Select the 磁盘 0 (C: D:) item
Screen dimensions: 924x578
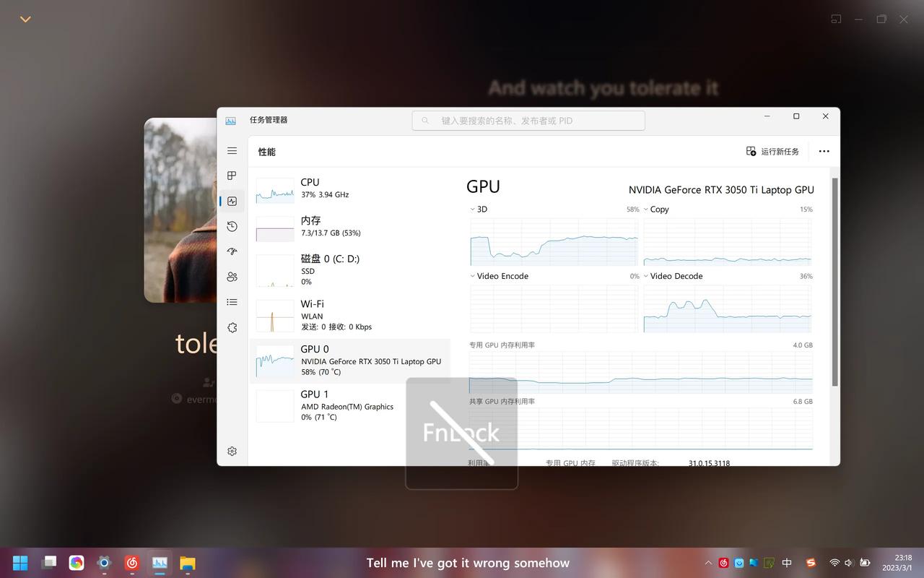tap(349, 269)
